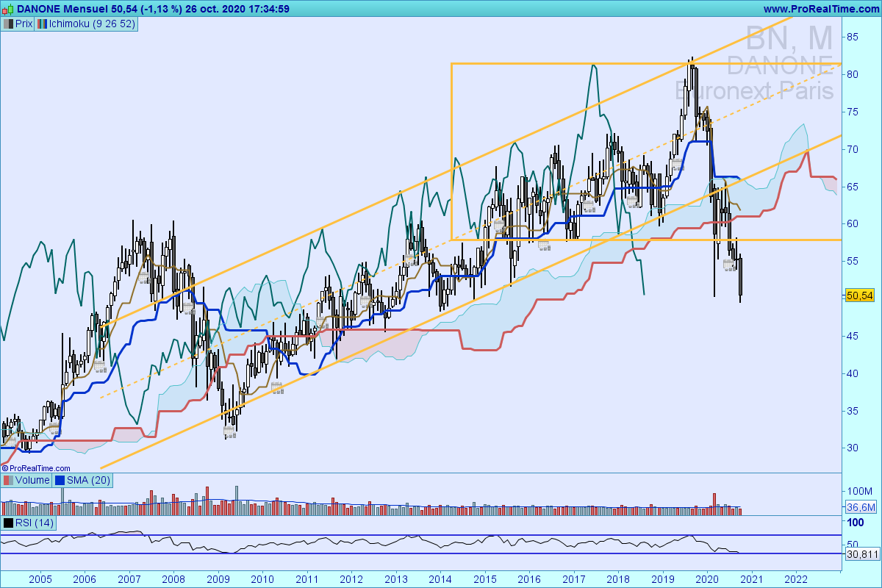
Task: Click the 100M volume scale label
Action: pyautogui.click(x=859, y=491)
